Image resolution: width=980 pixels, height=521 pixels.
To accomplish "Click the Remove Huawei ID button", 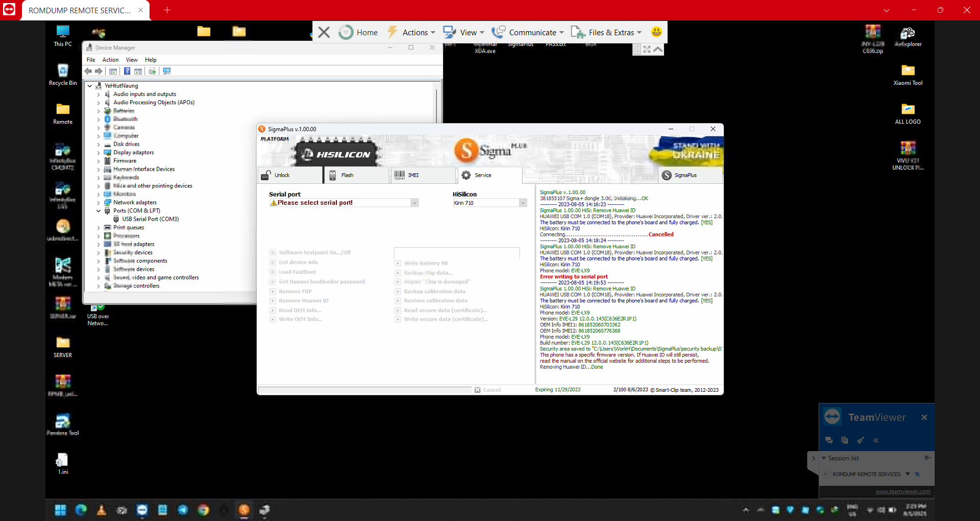I will (x=303, y=301).
